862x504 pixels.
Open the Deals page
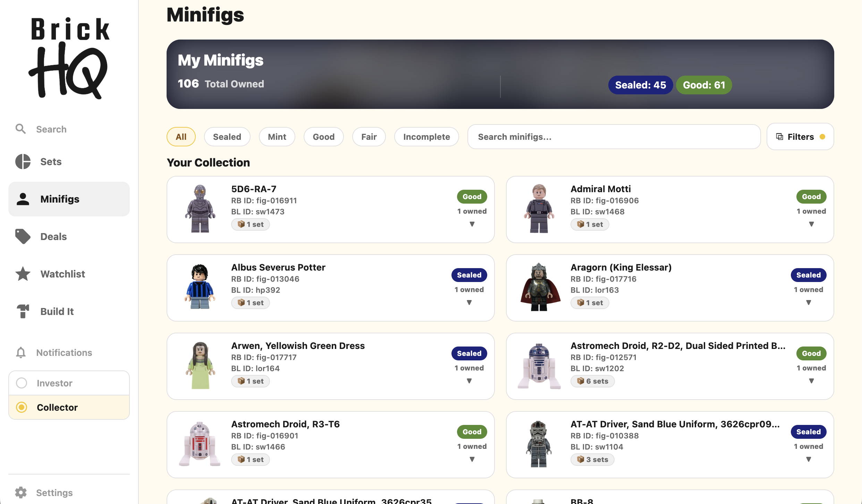[69, 237]
